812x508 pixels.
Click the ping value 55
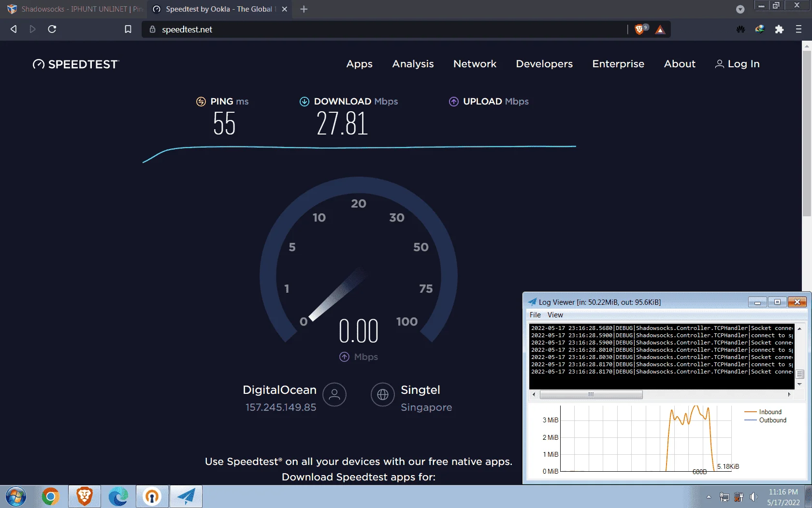tap(224, 123)
